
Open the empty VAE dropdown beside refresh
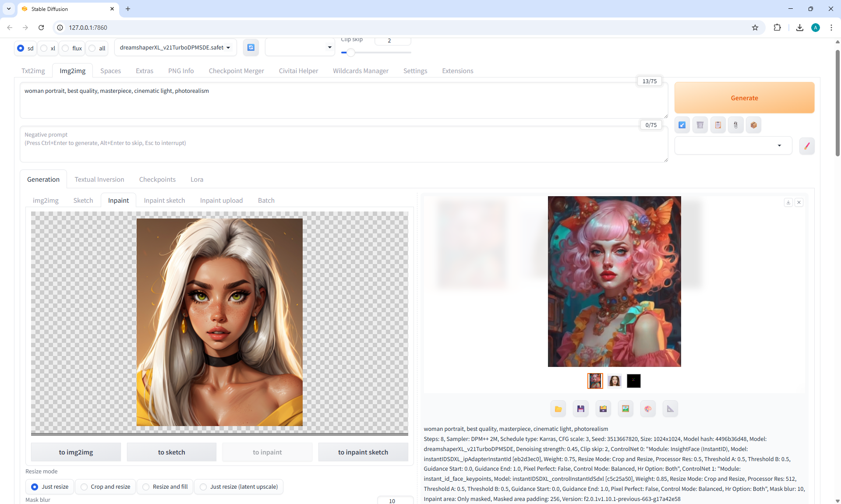300,47
